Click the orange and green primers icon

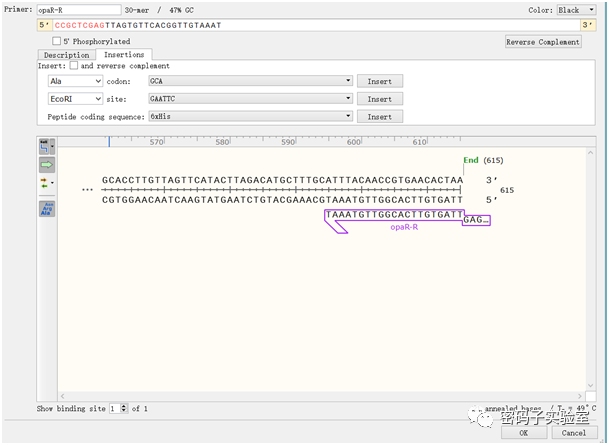tap(44, 183)
